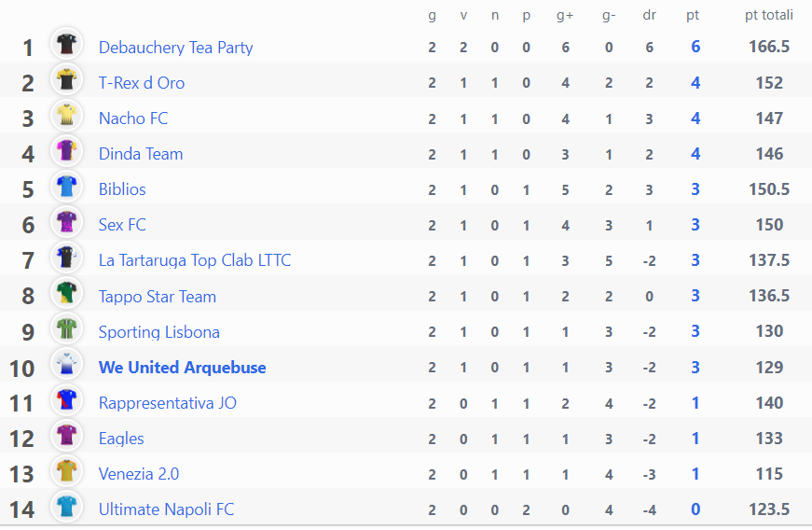
Task: Click Sporting Lisbona striped jersey icon
Action: [66, 328]
